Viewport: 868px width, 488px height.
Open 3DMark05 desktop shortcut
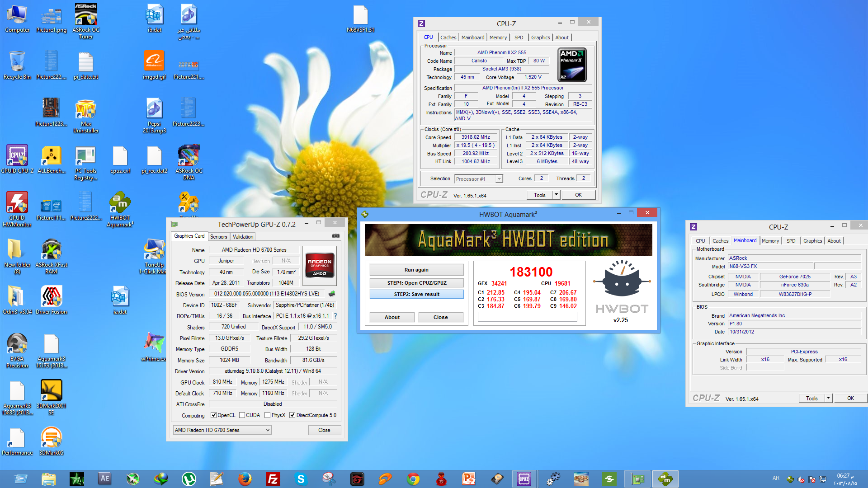pos(52,441)
